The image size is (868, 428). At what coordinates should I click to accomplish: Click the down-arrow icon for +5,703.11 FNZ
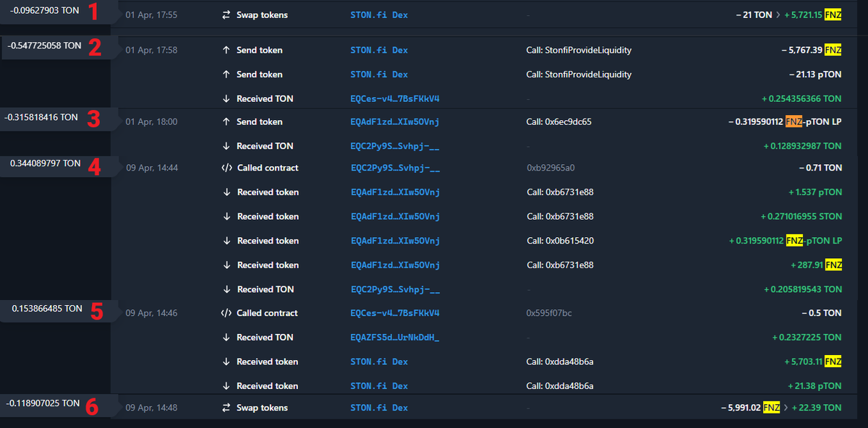[x=226, y=361]
